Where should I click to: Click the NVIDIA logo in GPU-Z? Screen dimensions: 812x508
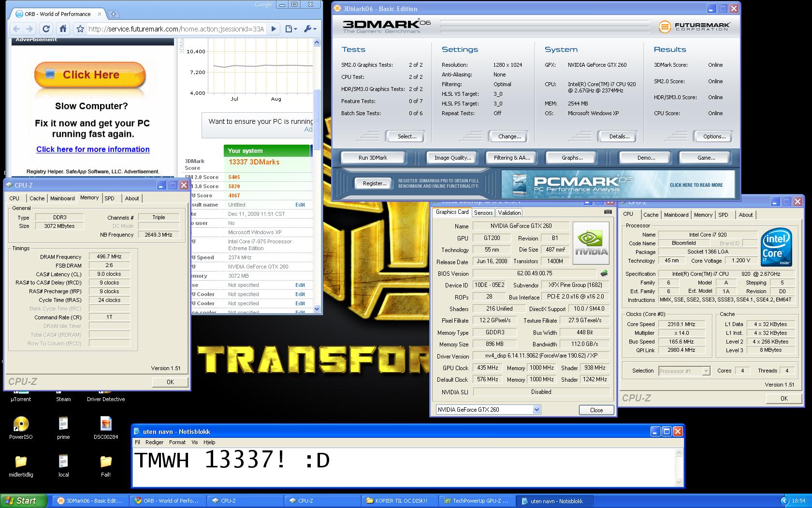pyautogui.click(x=591, y=243)
